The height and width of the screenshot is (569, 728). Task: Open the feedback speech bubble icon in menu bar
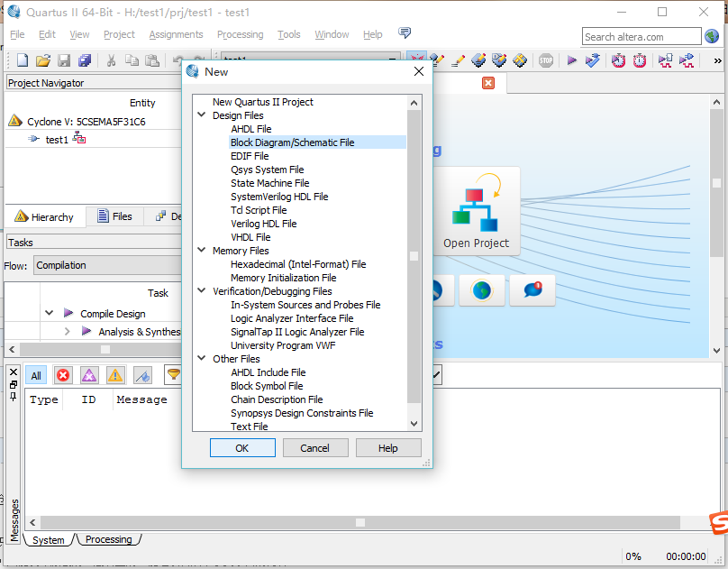click(405, 32)
